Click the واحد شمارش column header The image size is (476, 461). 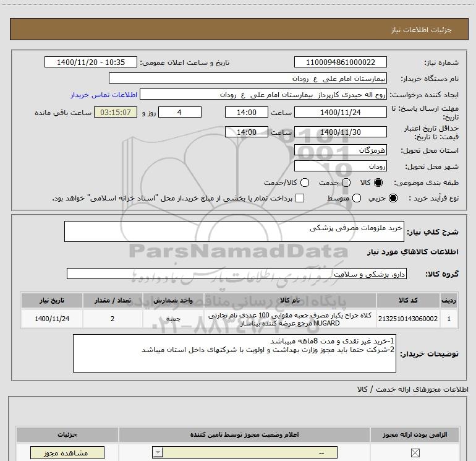(173, 300)
